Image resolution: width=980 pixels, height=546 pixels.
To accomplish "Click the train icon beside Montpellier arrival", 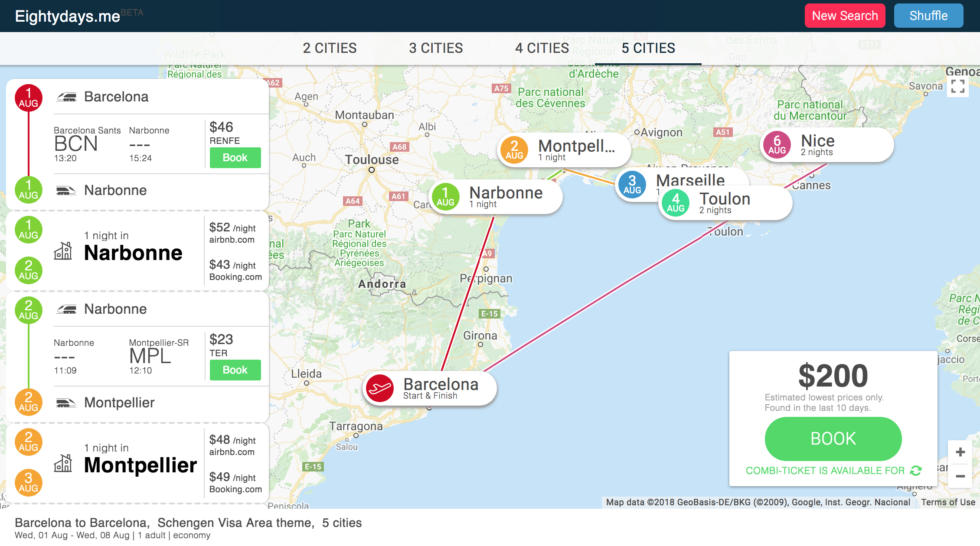I will click(x=66, y=403).
